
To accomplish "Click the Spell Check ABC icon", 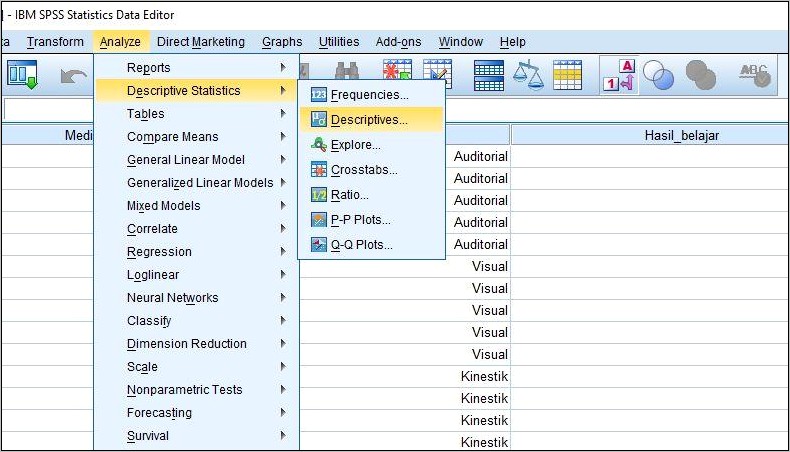I will pyautogui.click(x=754, y=76).
